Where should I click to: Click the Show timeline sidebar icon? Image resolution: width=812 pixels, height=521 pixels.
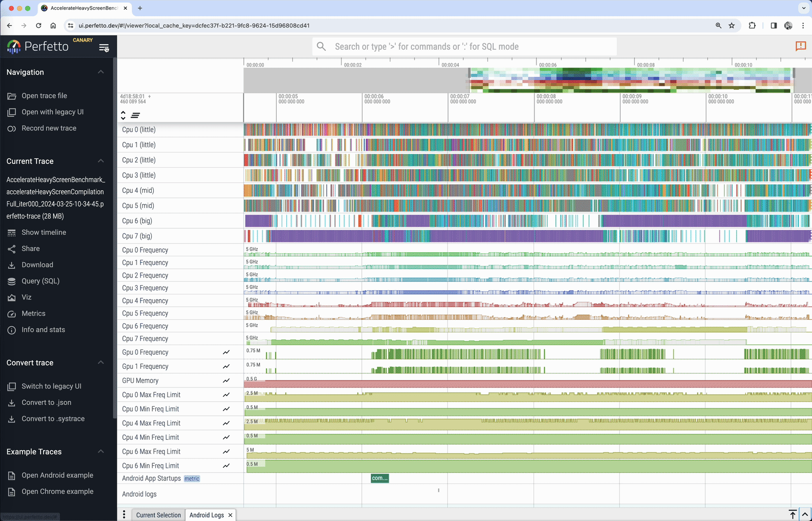click(x=12, y=232)
